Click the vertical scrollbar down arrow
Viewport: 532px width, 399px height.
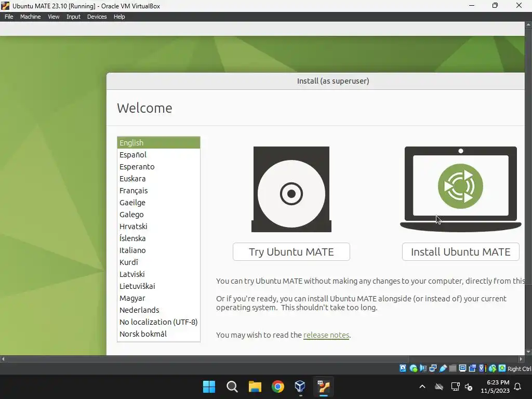tap(528, 352)
